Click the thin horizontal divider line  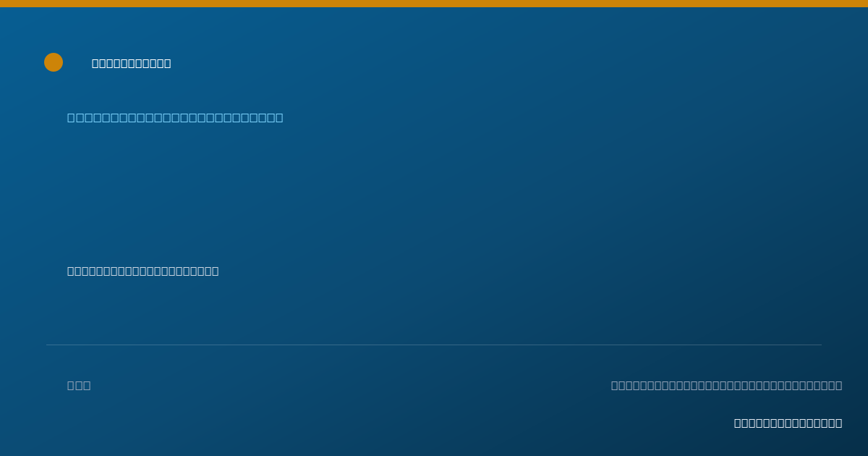(x=434, y=345)
